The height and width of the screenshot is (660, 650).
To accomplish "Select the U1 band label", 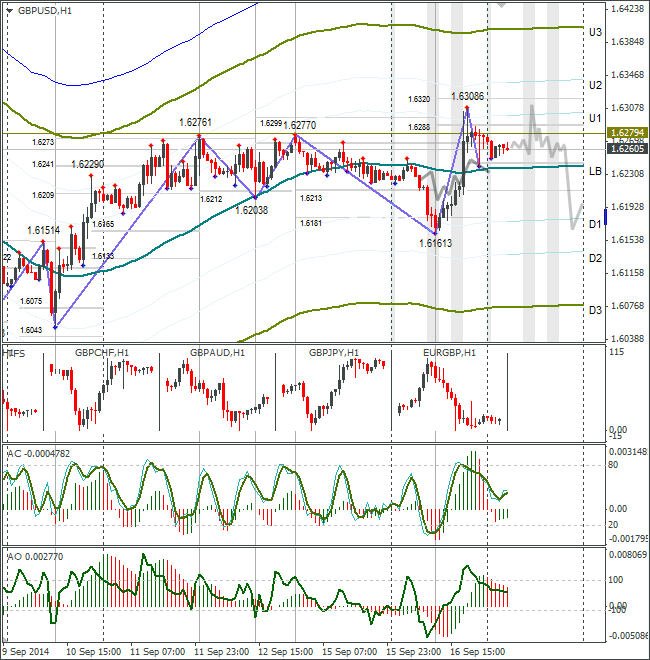I will [x=595, y=118].
